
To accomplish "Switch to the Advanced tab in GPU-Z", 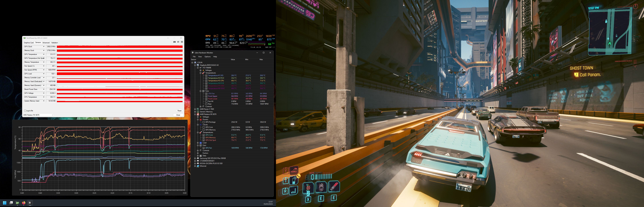I will [x=46, y=43].
